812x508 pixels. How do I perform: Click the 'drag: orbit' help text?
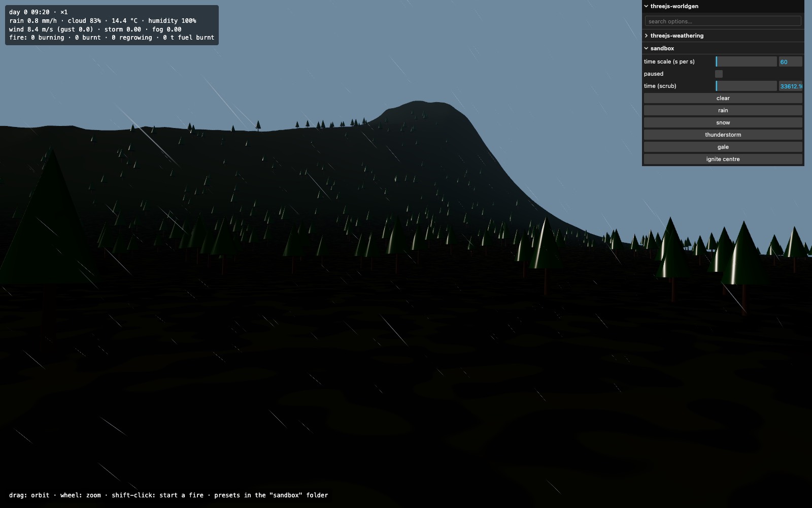click(x=29, y=495)
